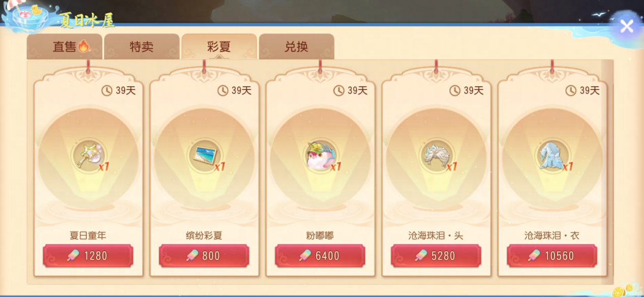Purchase 沧海珠泪·头 for 5280
Image resolution: width=644 pixels, height=297 pixels.
click(x=436, y=255)
